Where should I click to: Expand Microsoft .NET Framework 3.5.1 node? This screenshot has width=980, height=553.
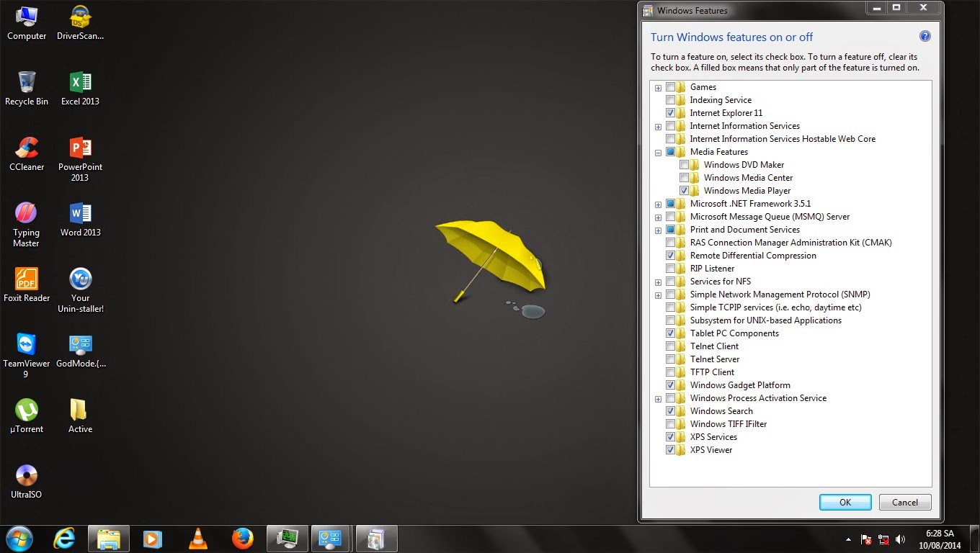pos(658,204)
